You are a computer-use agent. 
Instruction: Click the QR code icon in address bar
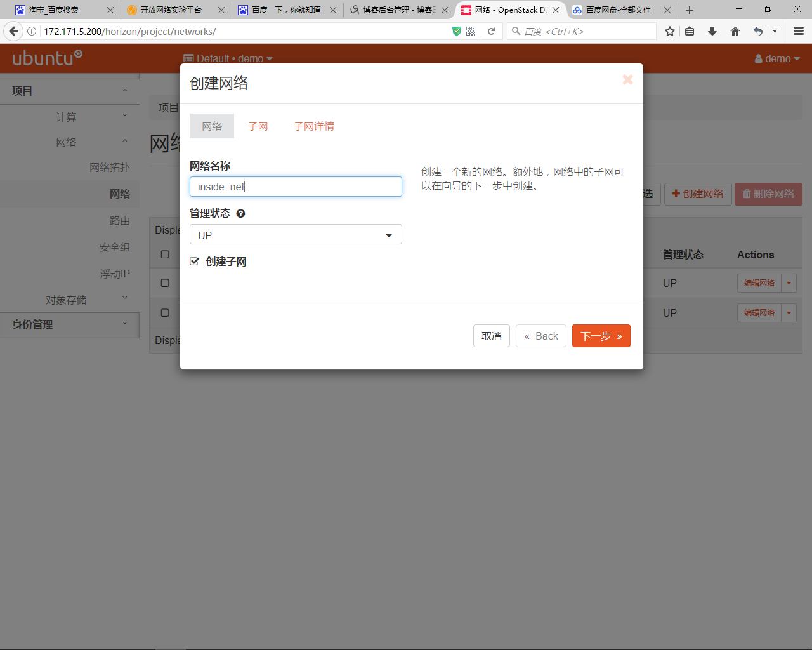[471, 31]
